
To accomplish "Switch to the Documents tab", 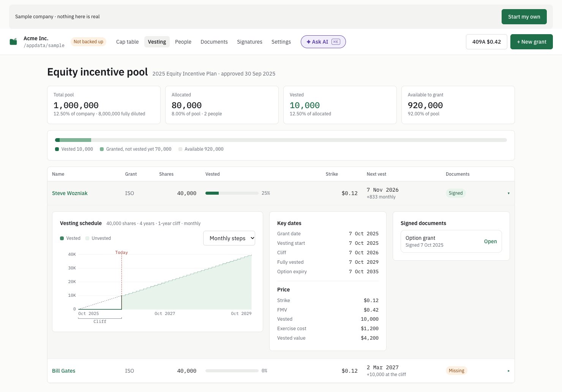I will [x=214, y=42].
